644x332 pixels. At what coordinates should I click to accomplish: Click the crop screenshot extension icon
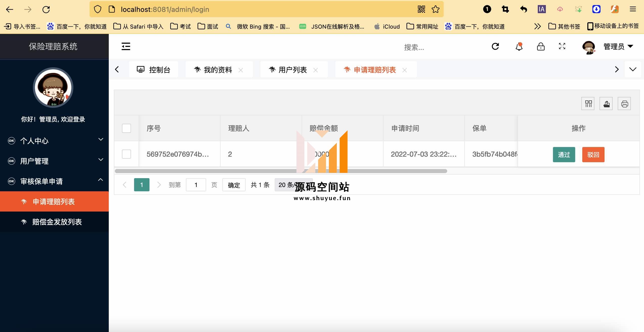pos(505,9)
